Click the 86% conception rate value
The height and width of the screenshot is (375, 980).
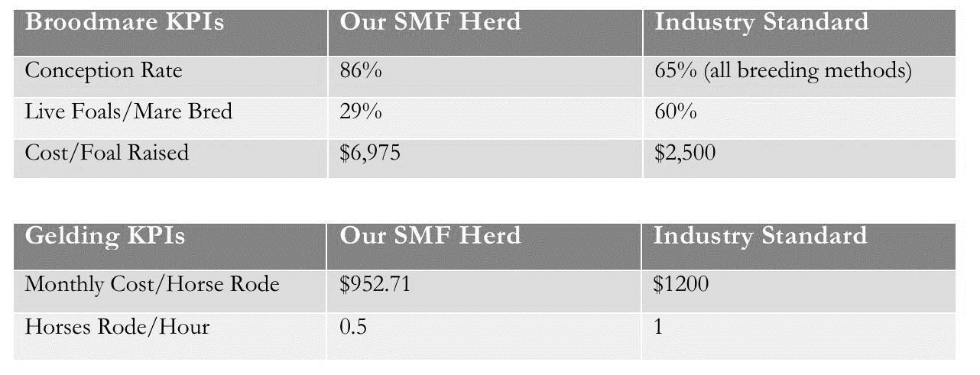(x=361, y=71)
